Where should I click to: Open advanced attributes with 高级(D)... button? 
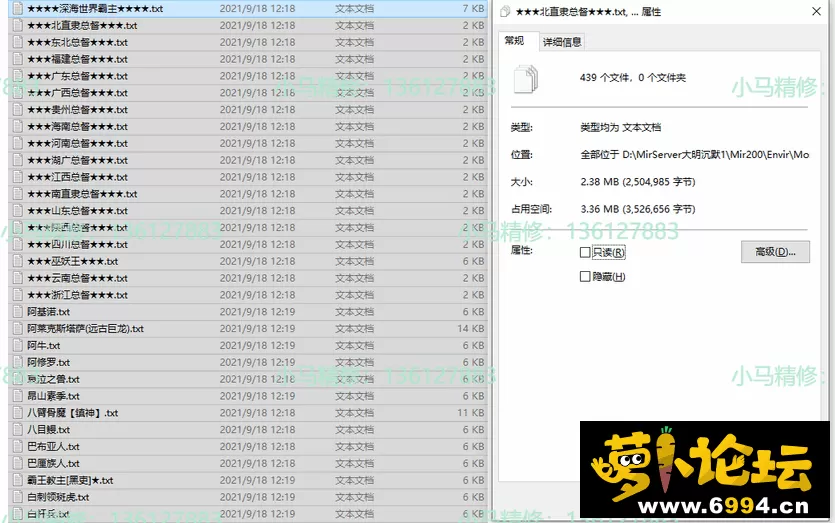775,252
